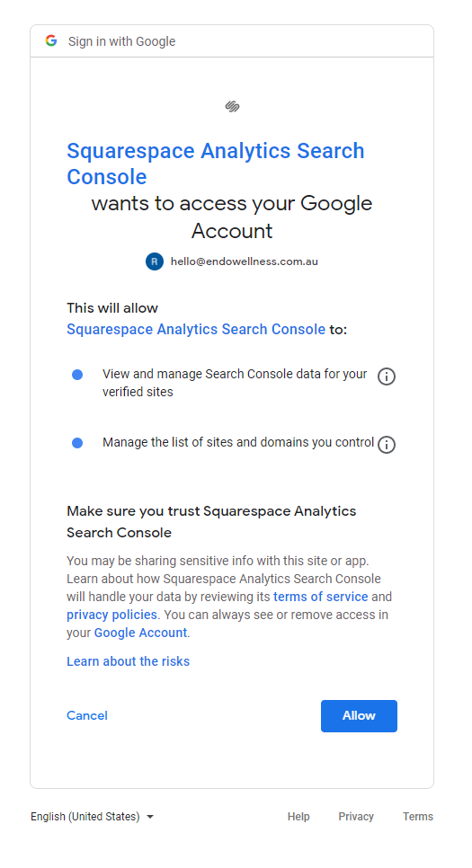Click blue bullet beside Manage the list permission

coord(77,443)
